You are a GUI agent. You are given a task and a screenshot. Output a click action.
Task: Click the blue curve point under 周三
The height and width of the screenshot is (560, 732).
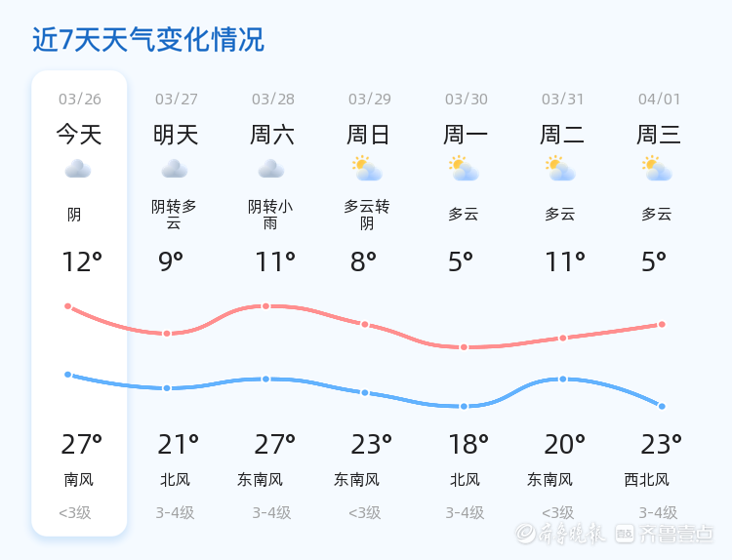coord(662,406)
